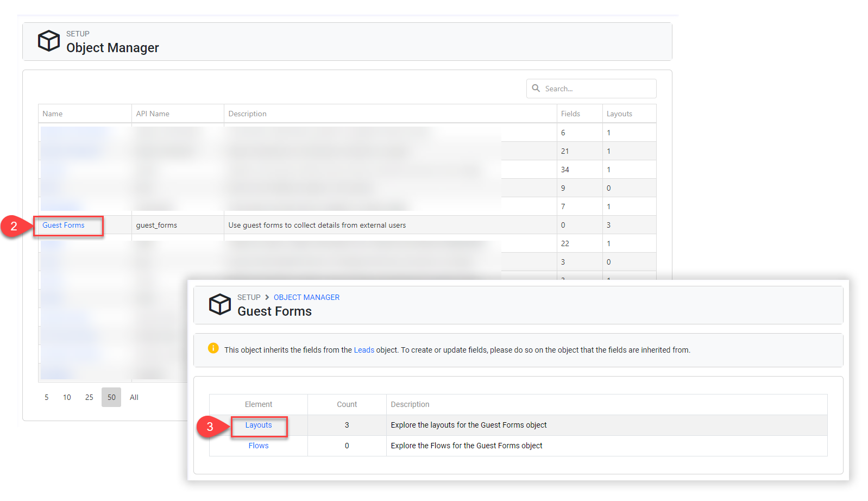This screenshot has width=868, height=501.
Task: Set page size to 25
Action: click(x=89, y=397)
